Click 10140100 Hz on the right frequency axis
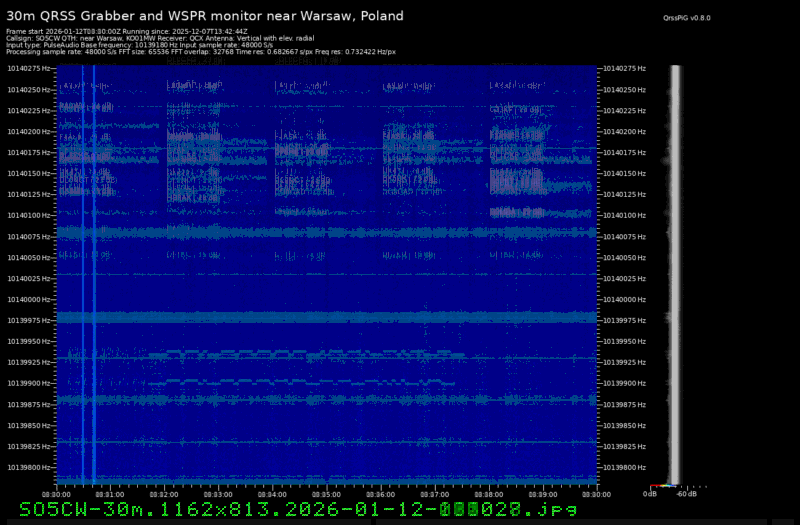The width and height of the screenshot is (800, 525). coord(624,215)
